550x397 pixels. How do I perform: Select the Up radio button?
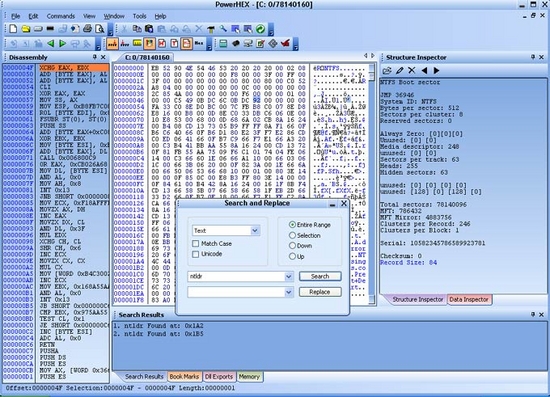[292, 256]
